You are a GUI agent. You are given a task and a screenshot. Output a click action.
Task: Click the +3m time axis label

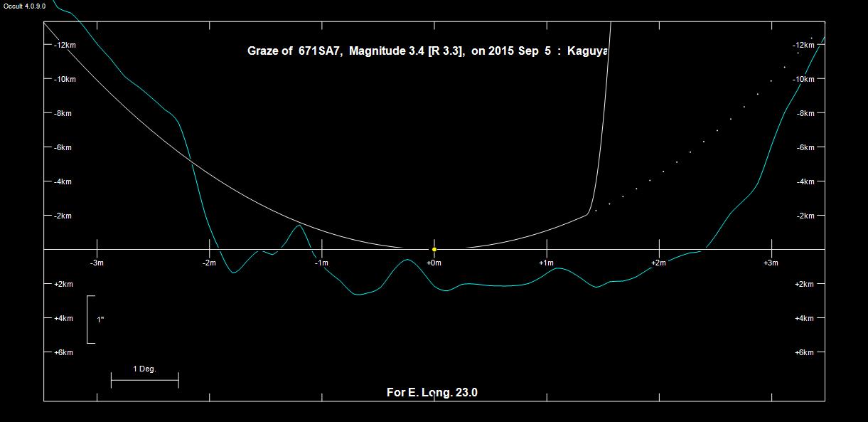771,263
